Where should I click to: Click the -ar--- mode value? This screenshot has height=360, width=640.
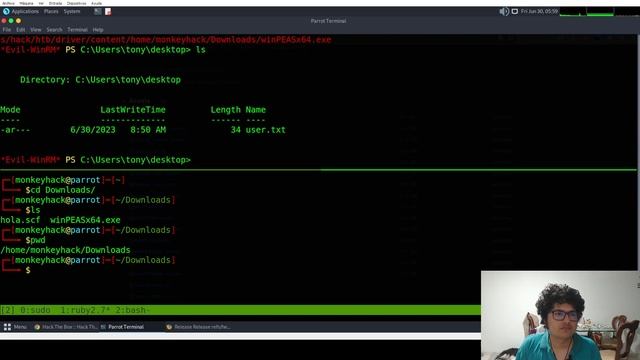(15, 130)
